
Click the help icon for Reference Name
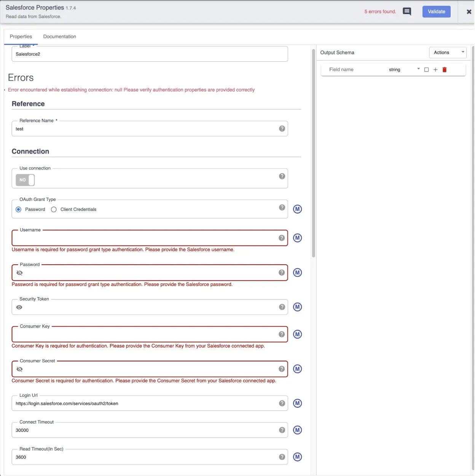tap(282, 129)
